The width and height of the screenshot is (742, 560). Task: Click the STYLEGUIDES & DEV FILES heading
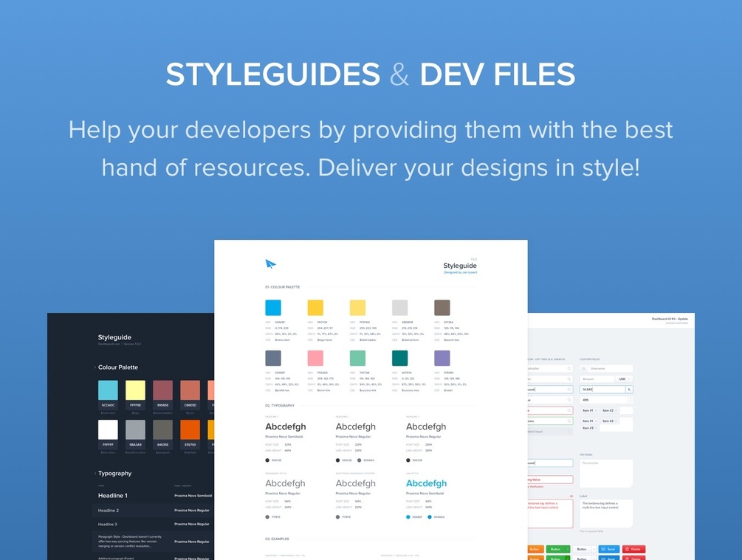[x=371, y=75]
